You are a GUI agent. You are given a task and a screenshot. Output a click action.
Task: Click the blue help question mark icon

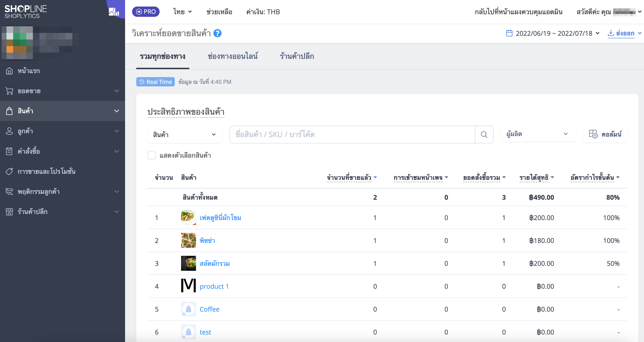(x=217, y=33)
